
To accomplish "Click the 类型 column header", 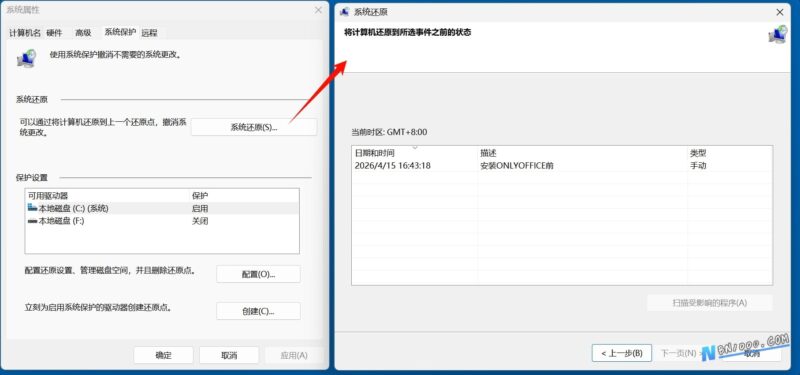I will tap(730, 153).
